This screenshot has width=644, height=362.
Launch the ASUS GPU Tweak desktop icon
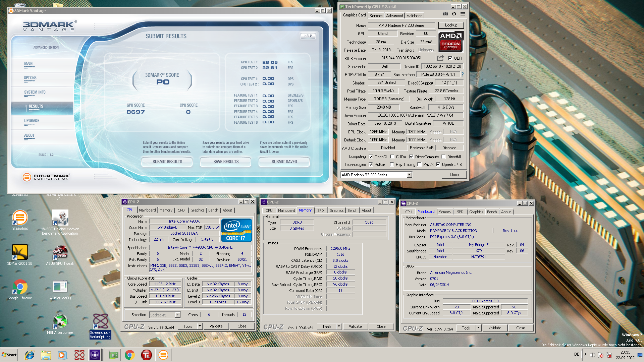[x=60, y=255]
